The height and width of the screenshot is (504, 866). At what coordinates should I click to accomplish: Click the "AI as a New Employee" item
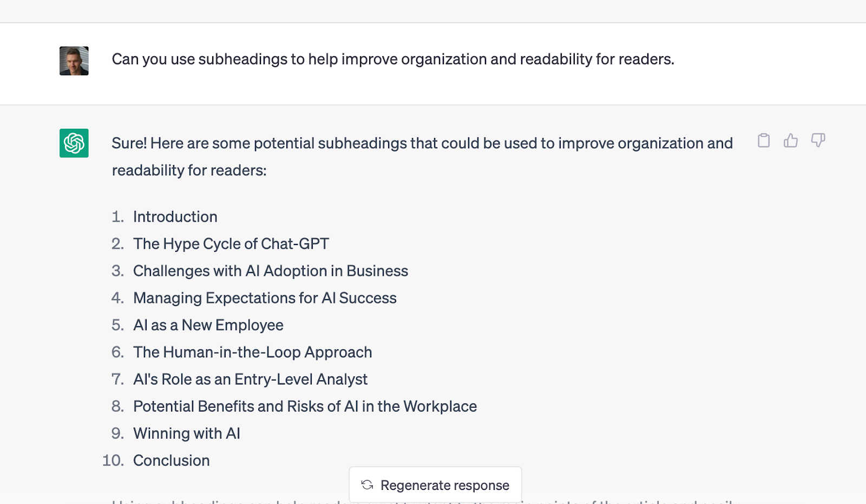tap(208, 325)
